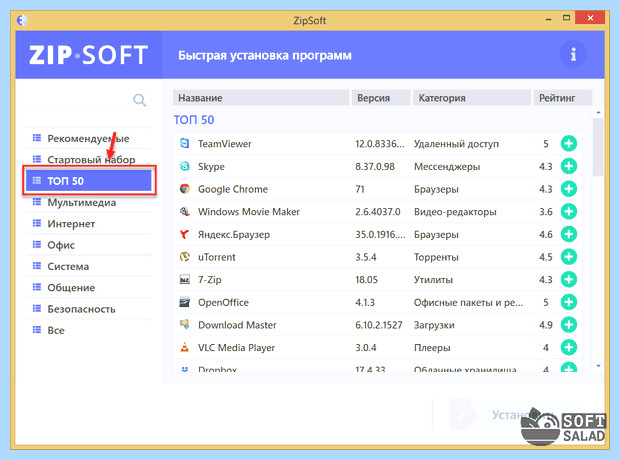Viewport: 620px width, 460px height.
Task: Click the Утилиты category cell
Action: [x=433, y=280]
